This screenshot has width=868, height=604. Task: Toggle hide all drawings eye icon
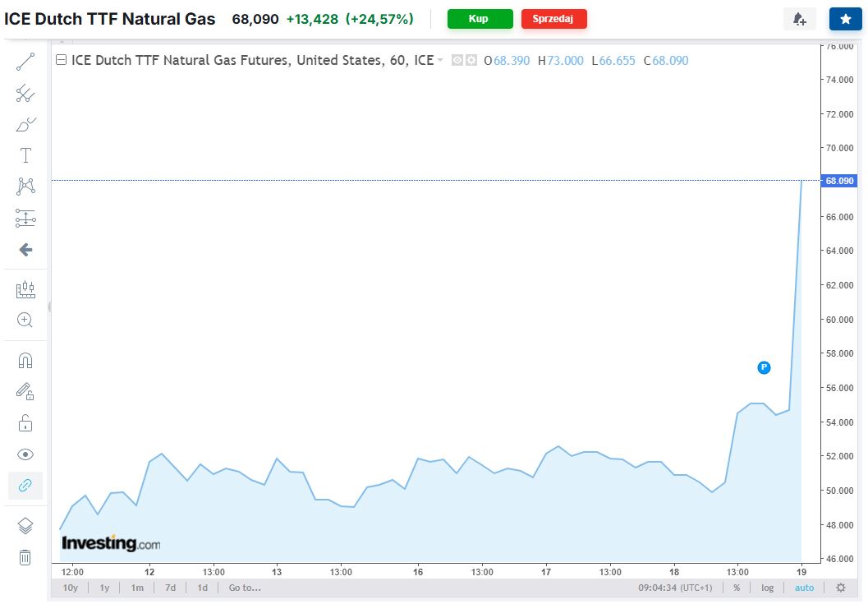(x=25, y=454)
